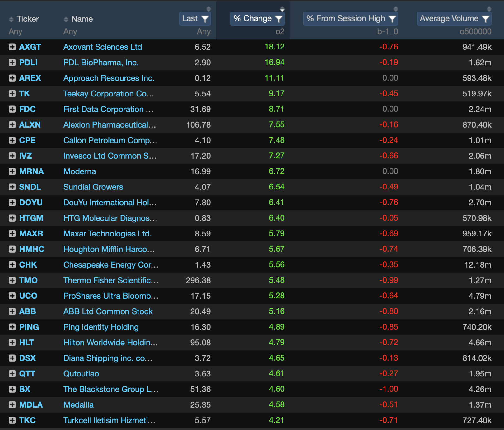Viewport: 504px width, 430px height.
Task: Expand the TK row plus icon
Action: 12,94
